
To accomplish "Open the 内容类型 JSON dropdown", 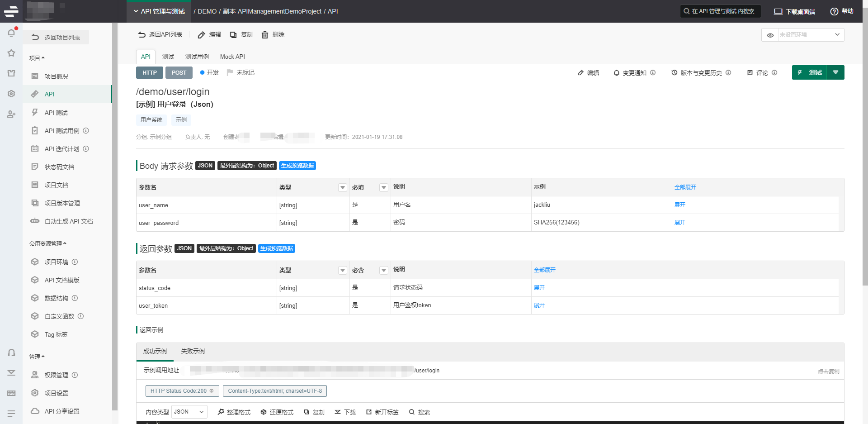I will (x=189, y=412).
